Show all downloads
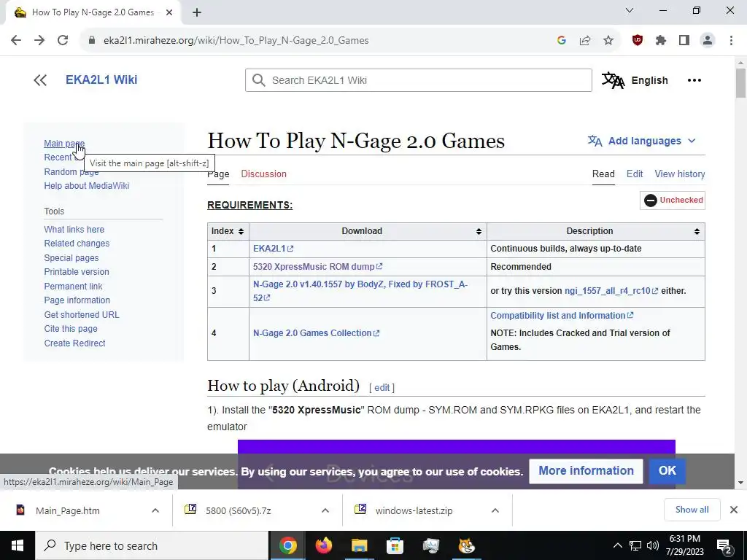 [692, 510]
